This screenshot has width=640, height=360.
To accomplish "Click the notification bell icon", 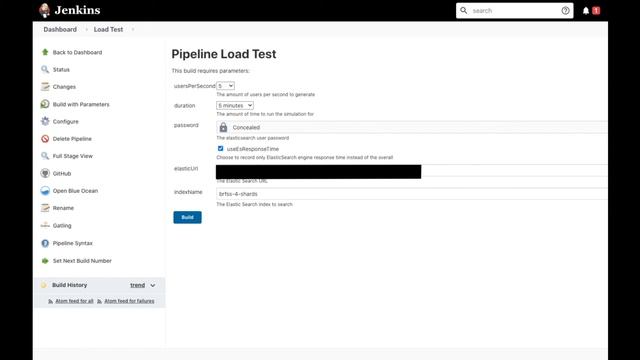I will [x=586, y=11].
